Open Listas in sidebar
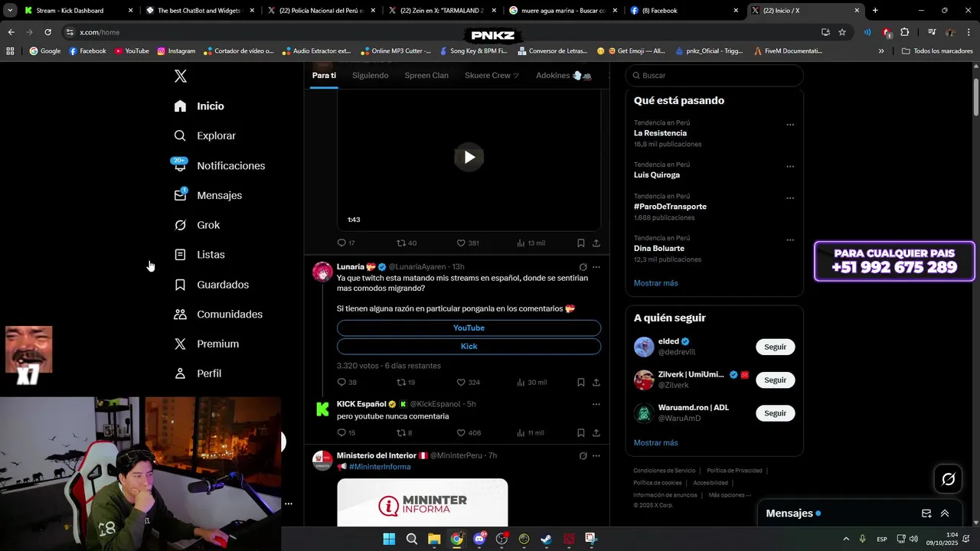The width and height of the screenshot is (980, 551). click(x=199, y=255)
